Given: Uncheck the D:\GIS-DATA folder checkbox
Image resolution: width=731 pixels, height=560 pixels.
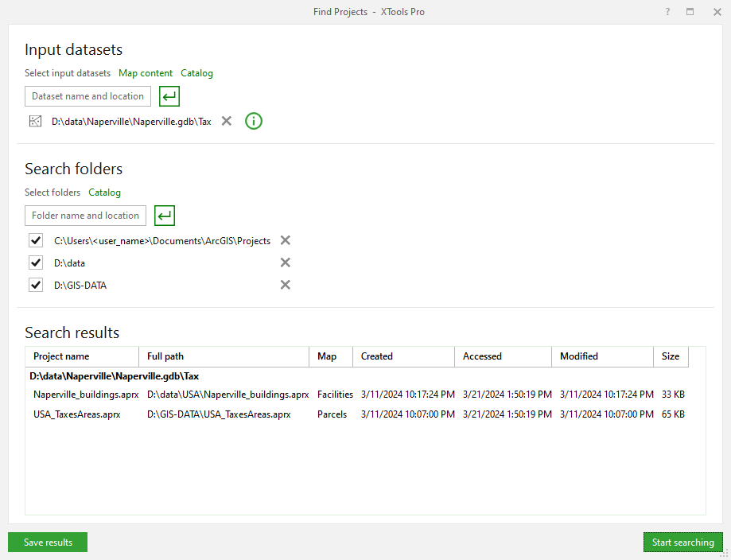Looking at the screenshot, I should point(36,285).
